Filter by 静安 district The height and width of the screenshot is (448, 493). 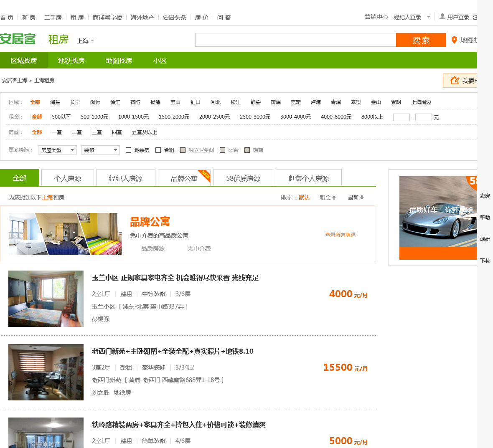click(x=256, y=102)
